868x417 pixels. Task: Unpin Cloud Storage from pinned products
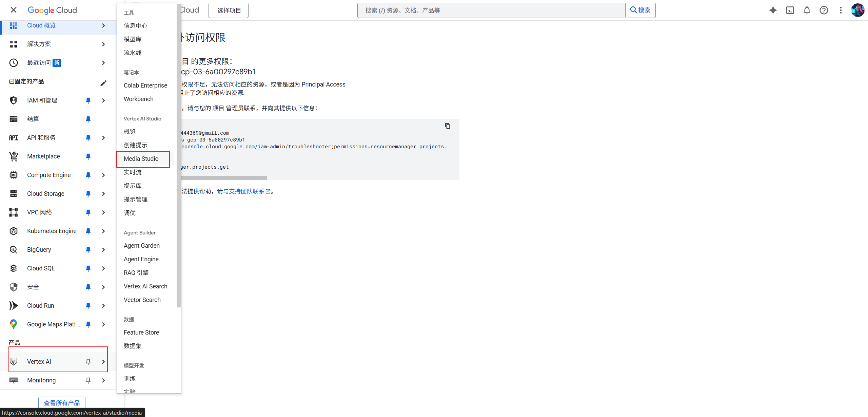coord(88,194)
